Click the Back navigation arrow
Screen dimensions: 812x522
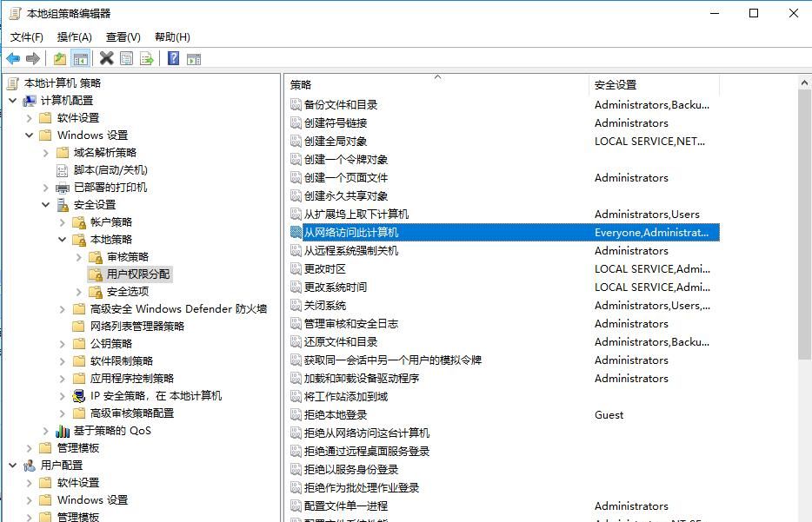(12, 58)
